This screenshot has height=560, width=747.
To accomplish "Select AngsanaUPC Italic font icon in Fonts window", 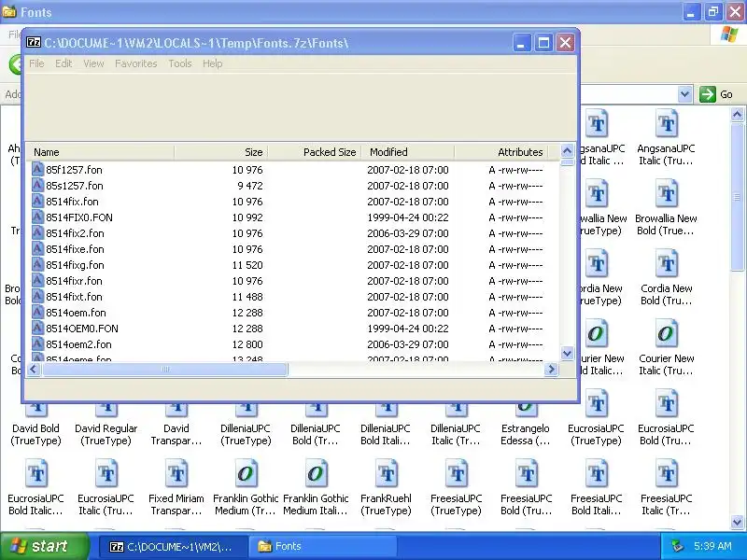I will (x=666, y=124).
